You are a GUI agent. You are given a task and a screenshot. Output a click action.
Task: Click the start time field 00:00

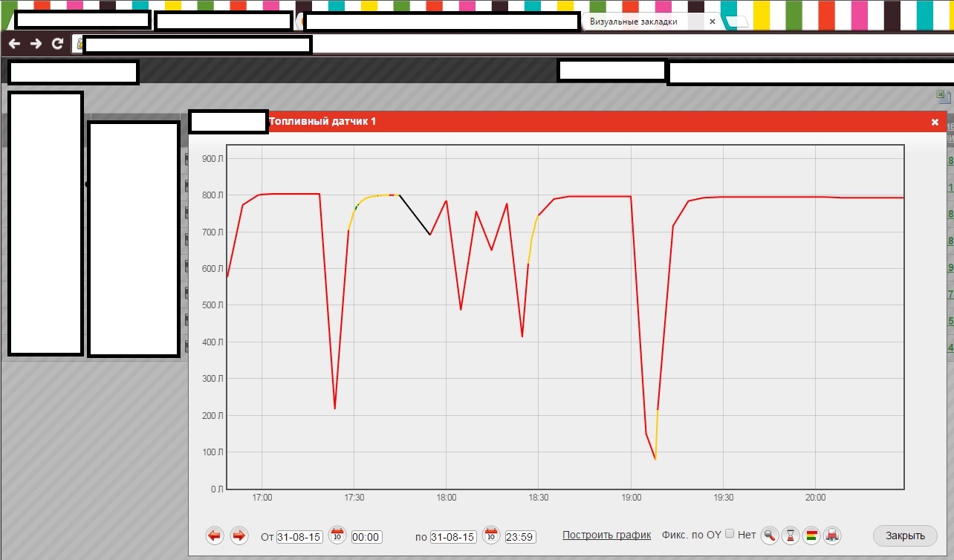pos(366,536)
